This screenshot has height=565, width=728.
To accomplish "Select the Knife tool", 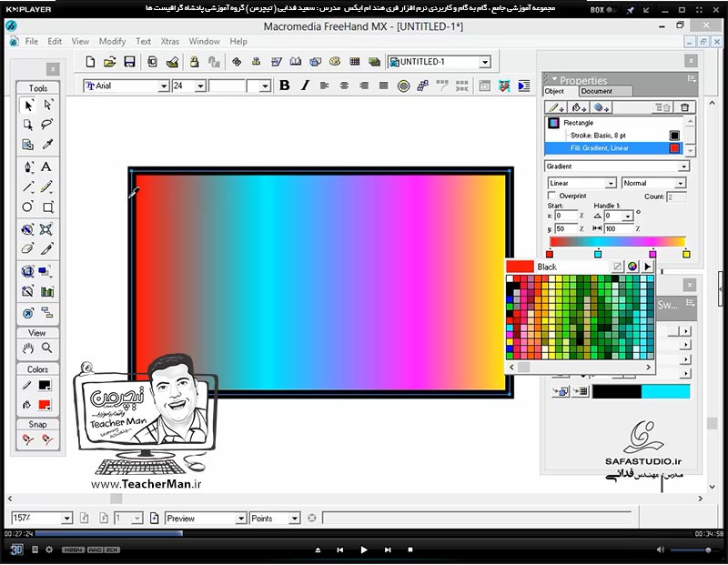I will [47, 249].
